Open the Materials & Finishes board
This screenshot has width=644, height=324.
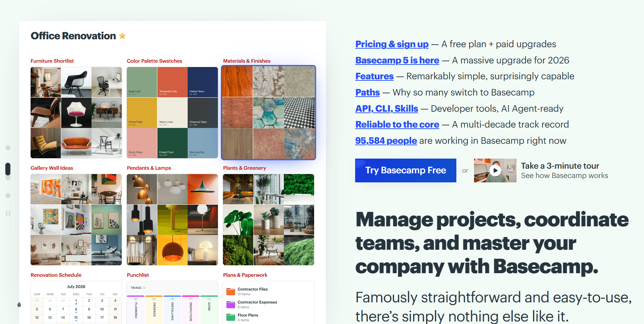(x=268, y=112)
